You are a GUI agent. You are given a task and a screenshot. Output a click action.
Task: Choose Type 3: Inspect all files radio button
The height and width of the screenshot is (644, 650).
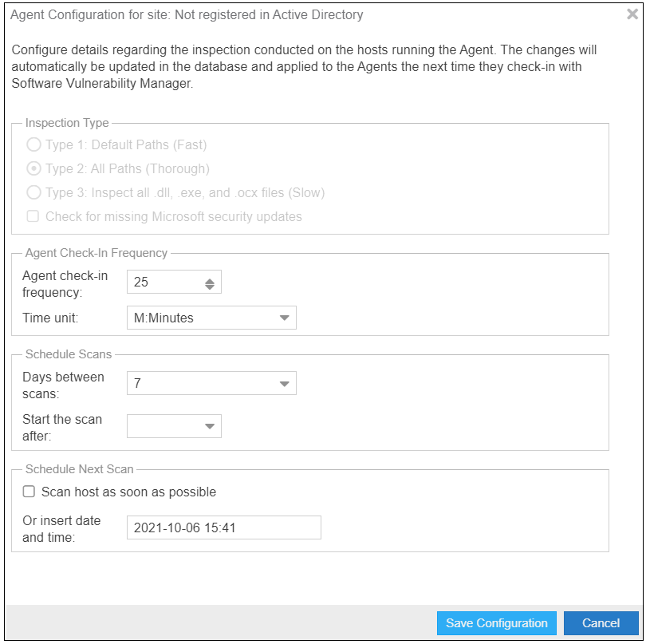(x=33, y=192)
